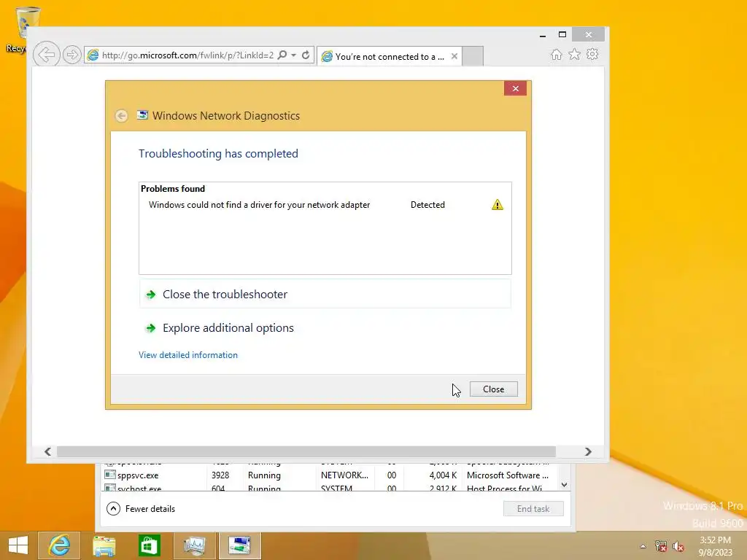Click the network disconnected tray icon
Viewport: 747px width, 560px height.
click(661, 546)
